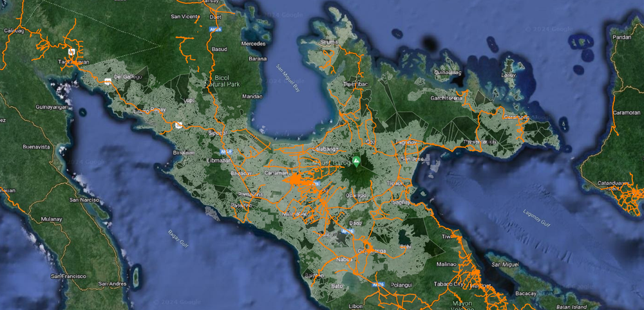
Task: Select the Mandao place label
Action: point(252,96)
